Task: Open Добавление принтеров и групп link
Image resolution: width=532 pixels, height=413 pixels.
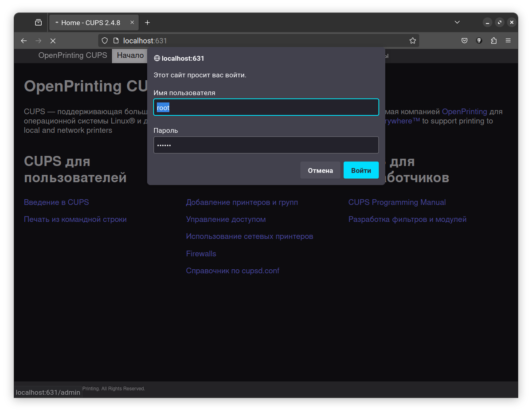Action: coord(242,202)
